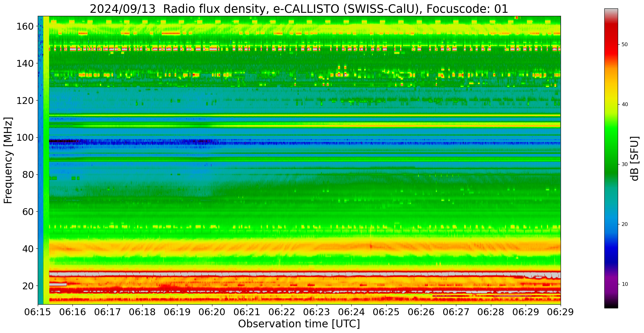The width and height of the screenshot is (644, 333).
Task: Select the 160 frequency axis tick label
Action: [25, 26]
